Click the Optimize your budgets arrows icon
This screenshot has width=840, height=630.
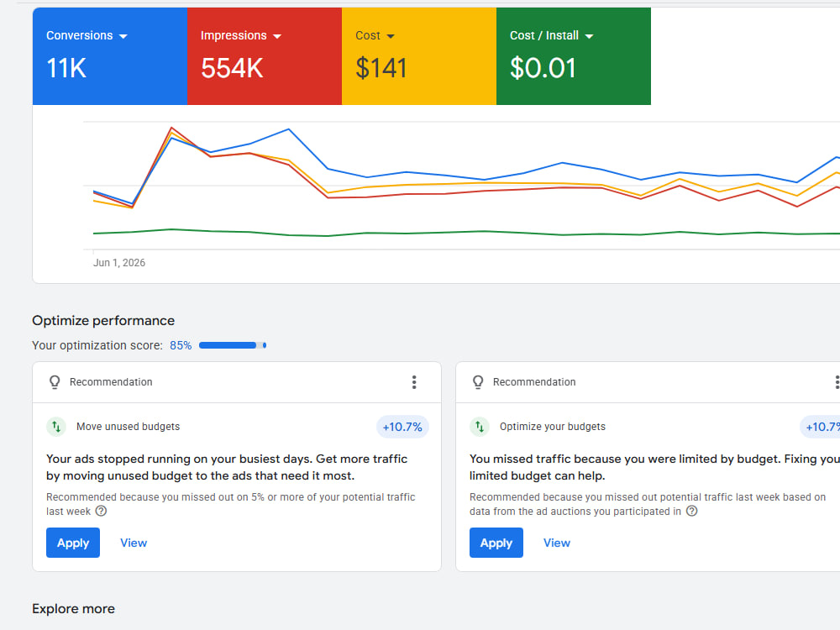tap(480, 427)
